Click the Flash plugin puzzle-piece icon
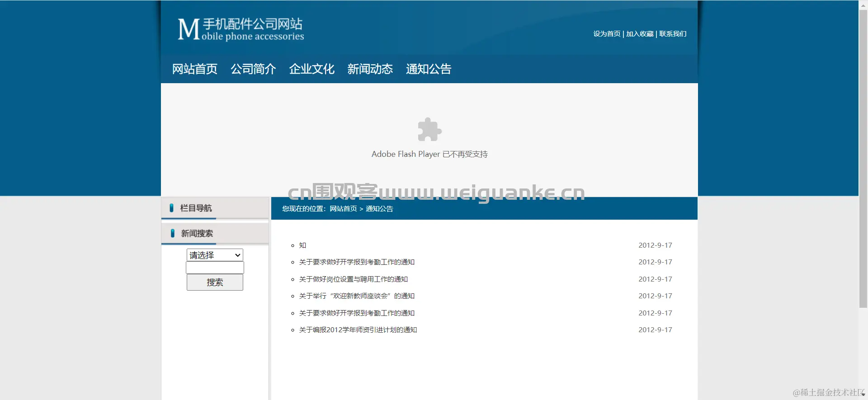Viewport: 868px width, 400px height. pos(429,130)
